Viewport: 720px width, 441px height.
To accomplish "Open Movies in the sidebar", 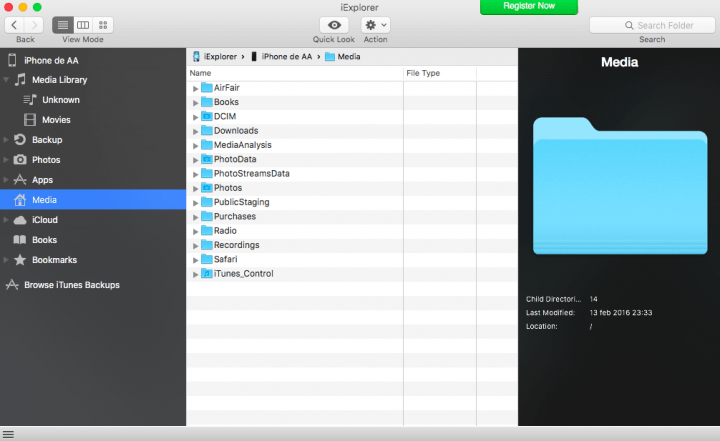I will coord(56,120).
